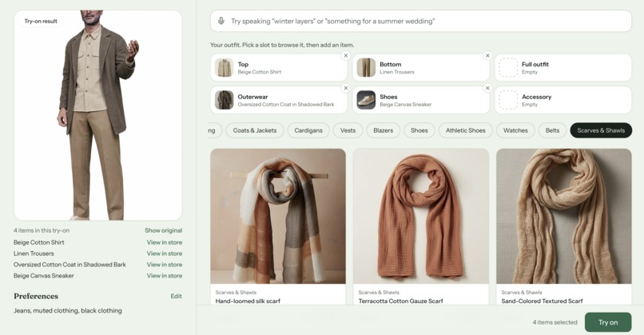Open the Shoes outfit slot
The height and width of the screenshot is (335, 644).
[421, 100]
